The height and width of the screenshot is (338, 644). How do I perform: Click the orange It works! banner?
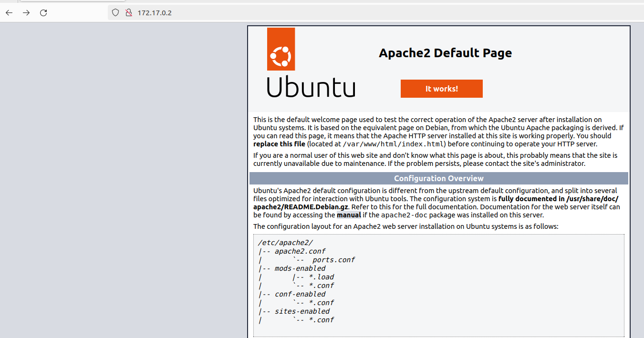[441, 89]
